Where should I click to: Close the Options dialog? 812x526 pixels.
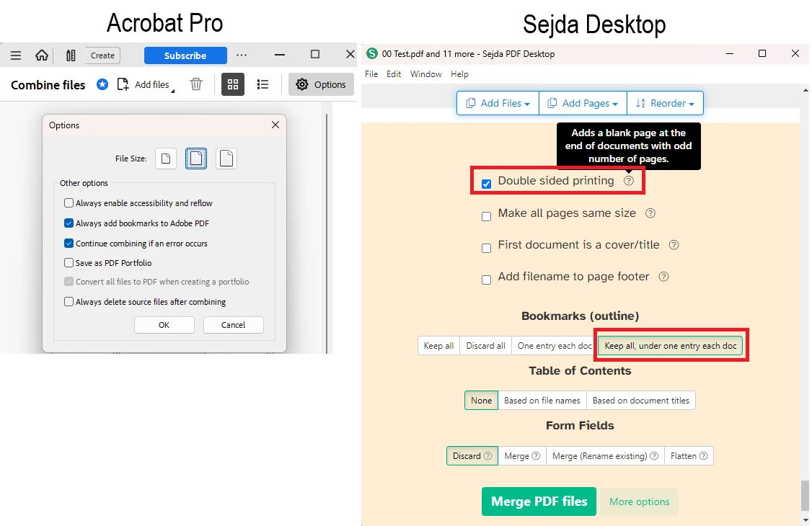(x=275, y=125)
